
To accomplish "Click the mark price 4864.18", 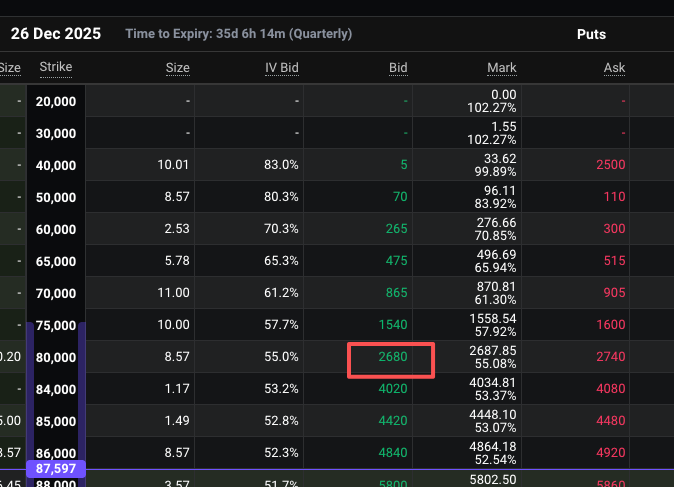I will point(493,447).
